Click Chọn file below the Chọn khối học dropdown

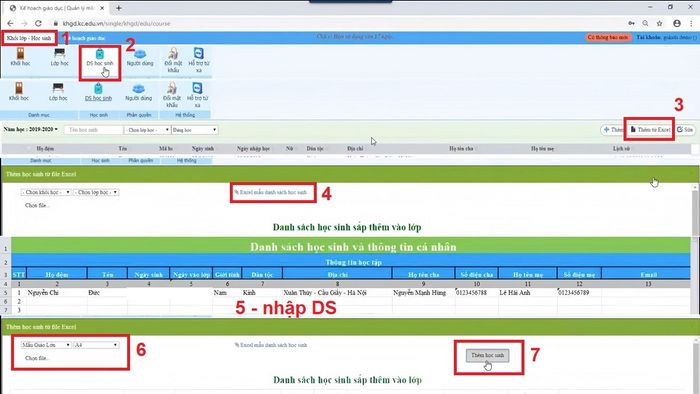37,206
